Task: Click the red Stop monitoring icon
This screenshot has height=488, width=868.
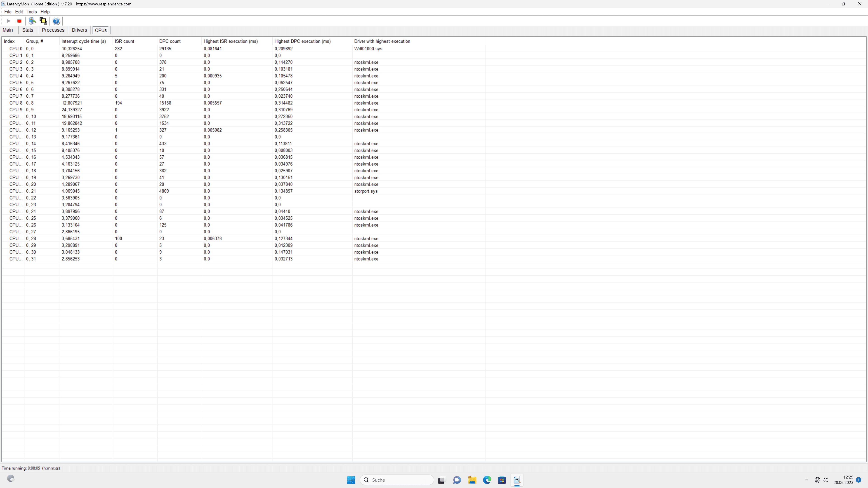Action: click(19, 21)
